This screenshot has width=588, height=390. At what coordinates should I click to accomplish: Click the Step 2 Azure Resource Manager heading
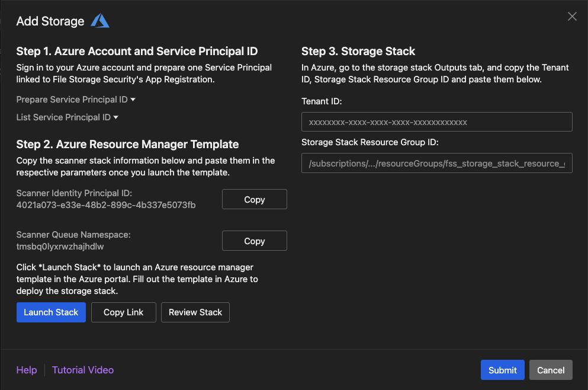127,144
